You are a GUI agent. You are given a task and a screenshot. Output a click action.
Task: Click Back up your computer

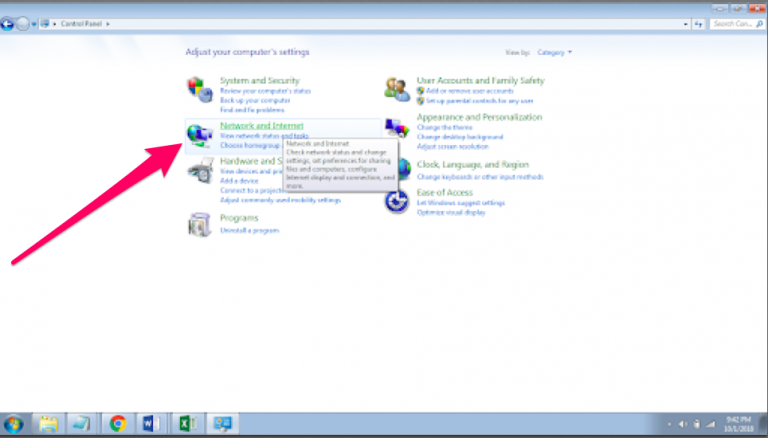tap(255, 100)
